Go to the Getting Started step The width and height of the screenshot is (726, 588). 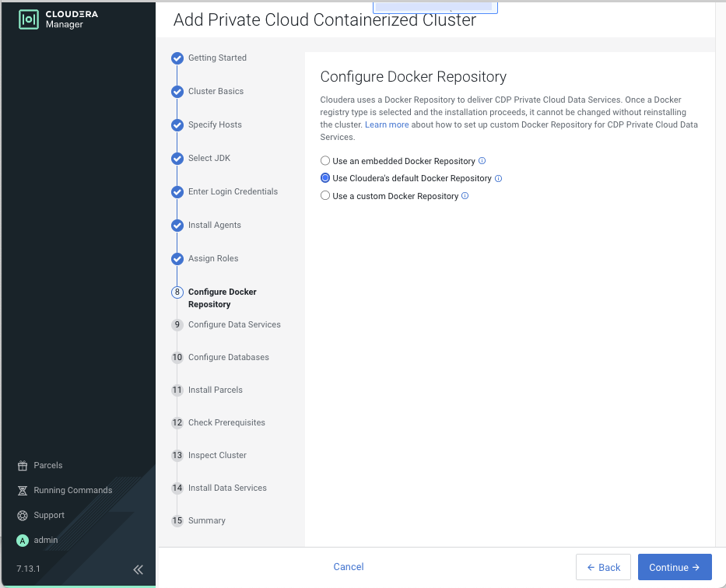(217, 58)
